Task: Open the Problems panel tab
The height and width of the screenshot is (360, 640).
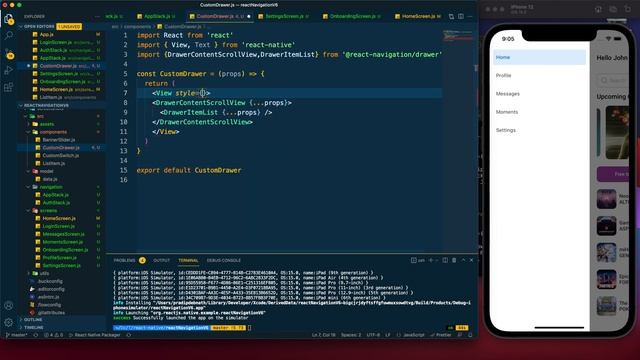Action: click(x=124, y=260)
